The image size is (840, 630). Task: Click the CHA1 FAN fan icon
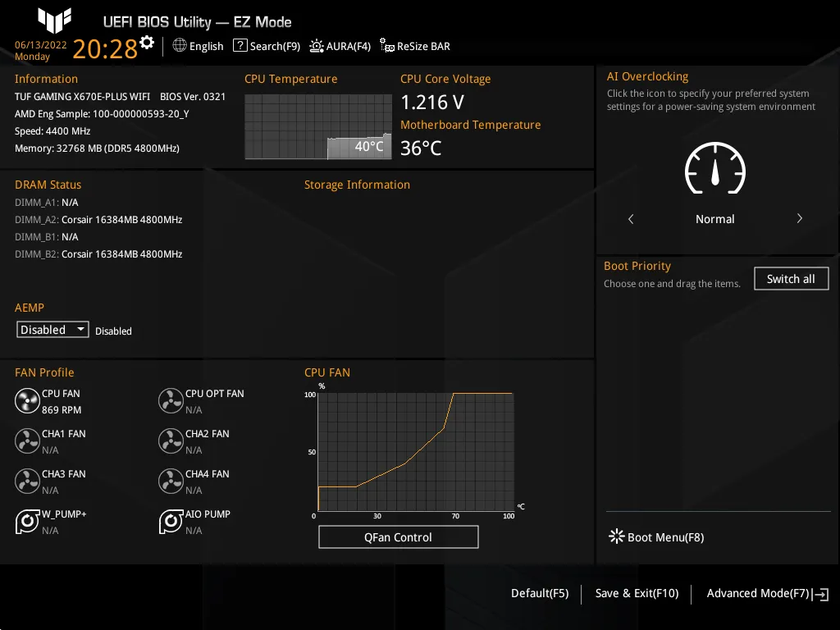click(27, 441)
